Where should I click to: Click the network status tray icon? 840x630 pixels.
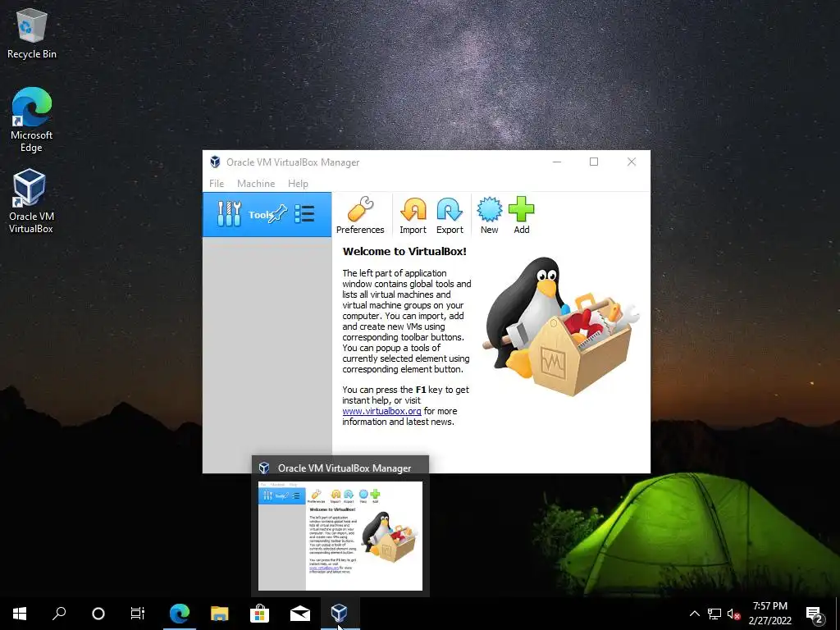[714, 614]
